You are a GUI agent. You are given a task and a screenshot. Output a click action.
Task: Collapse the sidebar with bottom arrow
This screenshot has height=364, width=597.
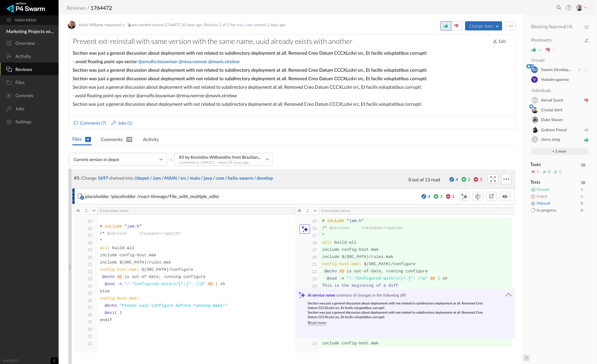pos(54,360)
